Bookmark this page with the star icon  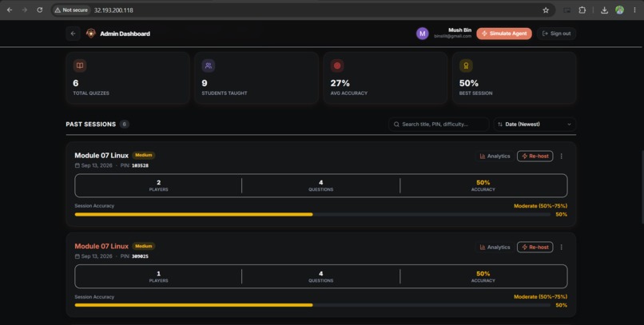click(546, 10)
